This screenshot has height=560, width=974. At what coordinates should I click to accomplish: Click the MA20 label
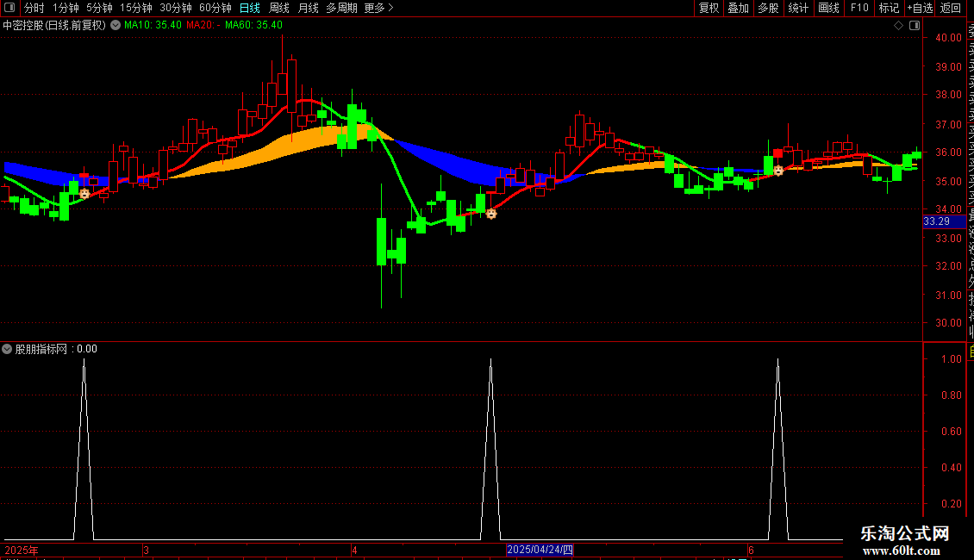pos(203,25)
